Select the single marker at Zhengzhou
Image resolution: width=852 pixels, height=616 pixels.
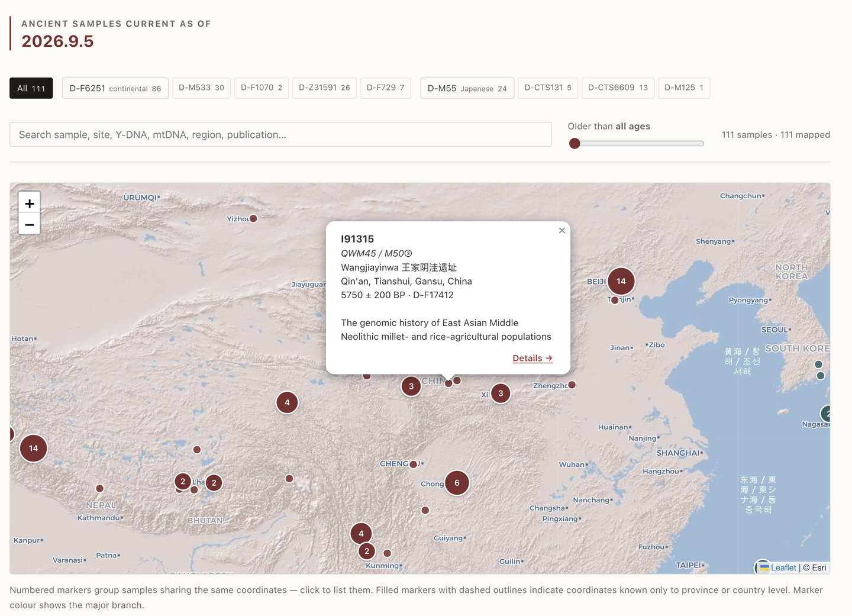pyautogui.click(x=572, y=385)
